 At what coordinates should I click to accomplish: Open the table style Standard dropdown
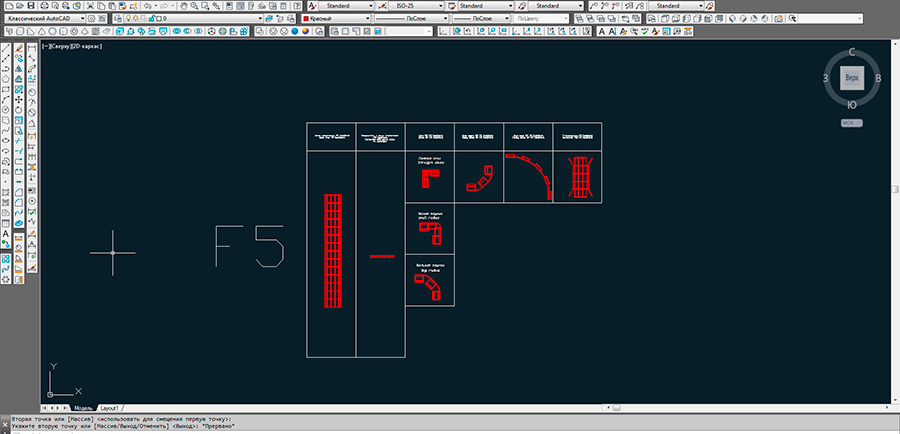(x=486, y=5)
